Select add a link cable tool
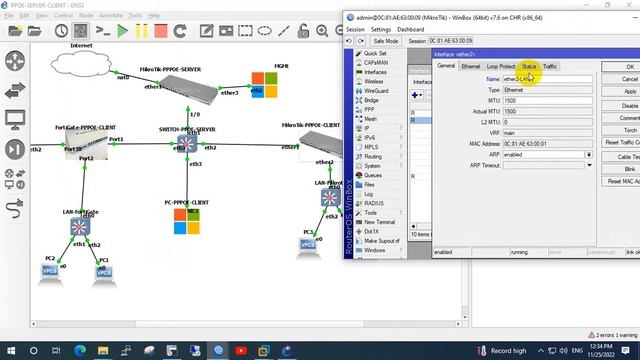The image size is (640, 360). [x=15, y=209]
